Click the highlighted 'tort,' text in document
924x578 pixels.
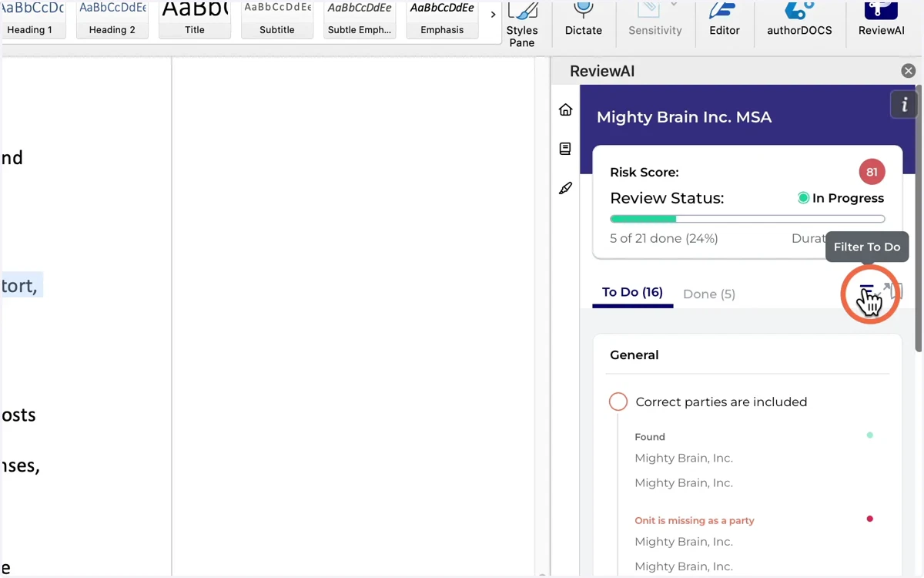(x=21, y=286)
